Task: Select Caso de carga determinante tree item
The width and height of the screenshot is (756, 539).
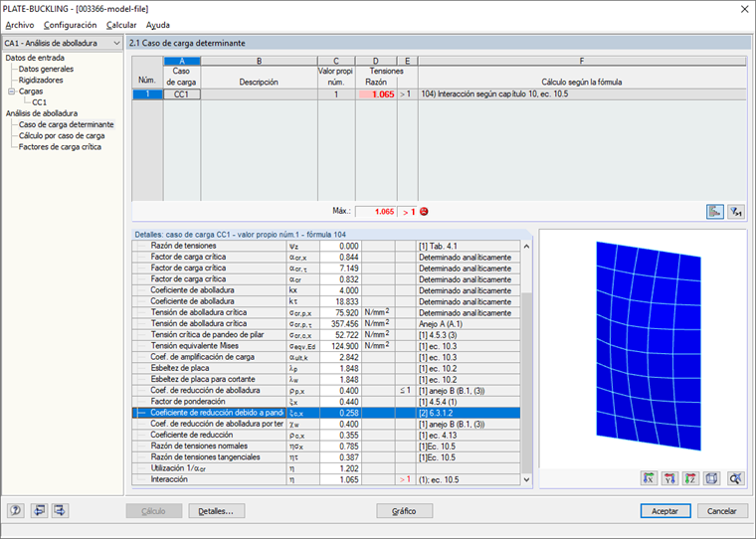Action: pos(67,124)
